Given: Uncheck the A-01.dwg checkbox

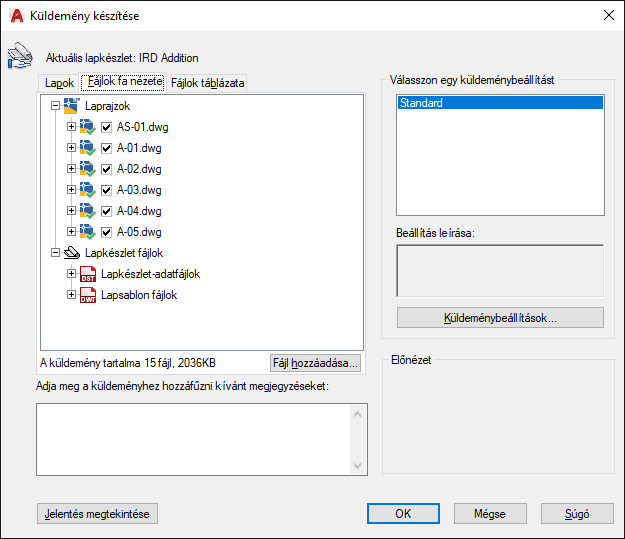Looking at the screenshot, I should coord(106,148).
